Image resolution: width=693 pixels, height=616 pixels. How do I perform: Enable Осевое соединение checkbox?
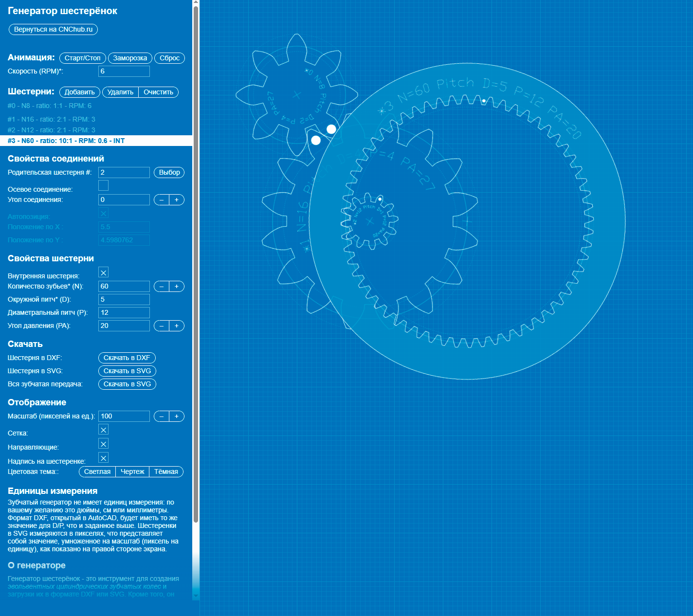click(x=103, y=185)
